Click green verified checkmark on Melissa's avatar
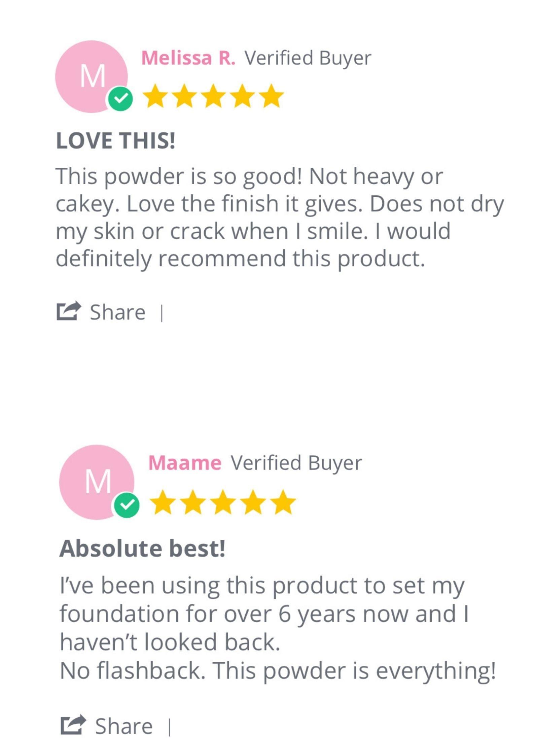The width and height of the screenshot is (534, 756). pos(120,99)
